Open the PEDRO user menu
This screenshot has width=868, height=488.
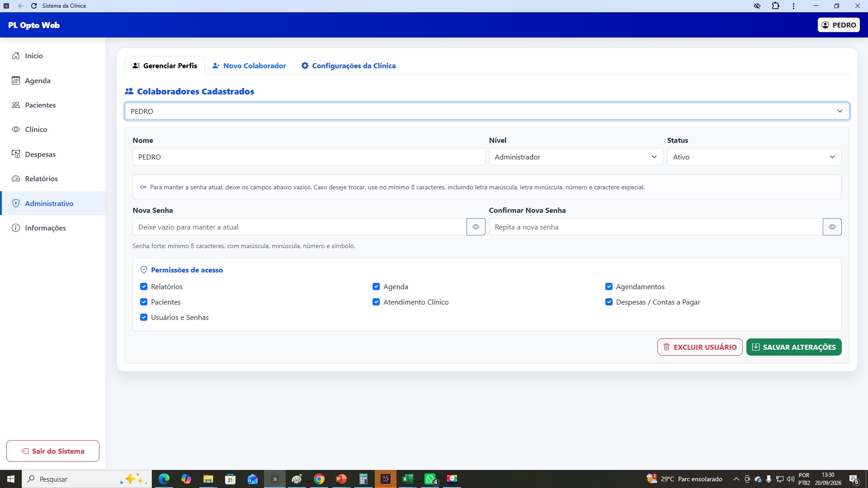pos(839,25)
